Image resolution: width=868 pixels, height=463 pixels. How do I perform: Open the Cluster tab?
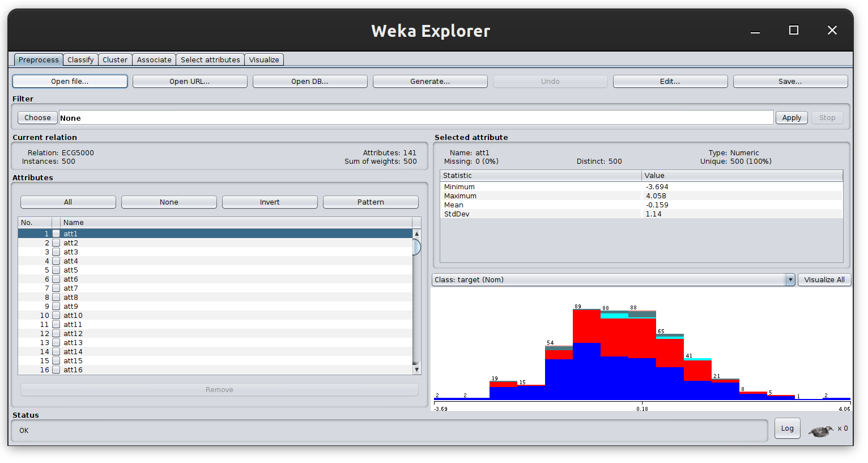click(x=115, y=60)
